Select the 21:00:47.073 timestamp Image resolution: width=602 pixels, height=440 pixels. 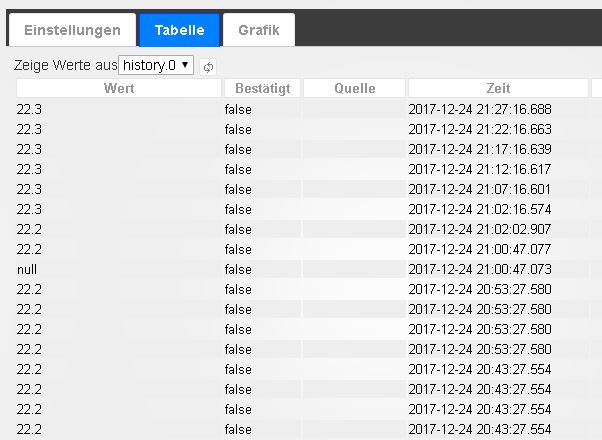click(480, 269)
